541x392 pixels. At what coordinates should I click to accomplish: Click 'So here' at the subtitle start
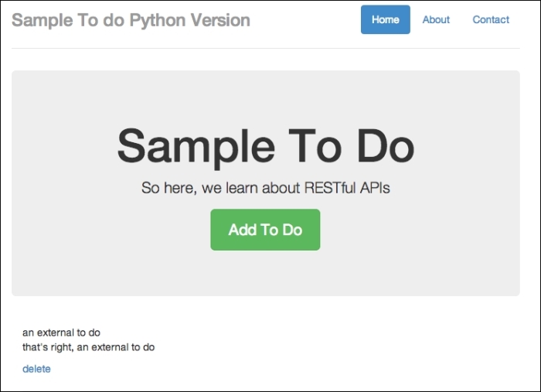(164, 187)
